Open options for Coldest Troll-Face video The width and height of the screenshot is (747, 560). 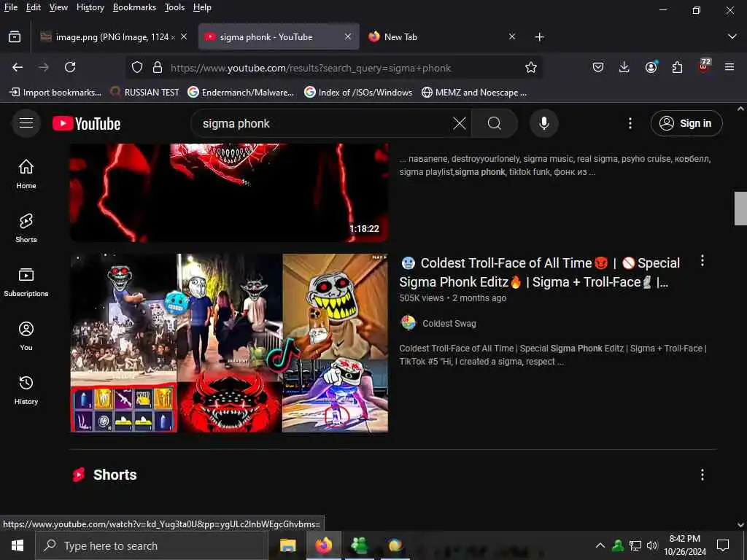703,260
